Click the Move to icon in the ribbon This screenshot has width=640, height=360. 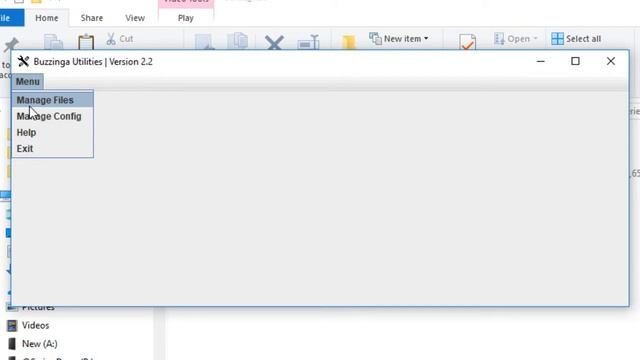point(204,42)
